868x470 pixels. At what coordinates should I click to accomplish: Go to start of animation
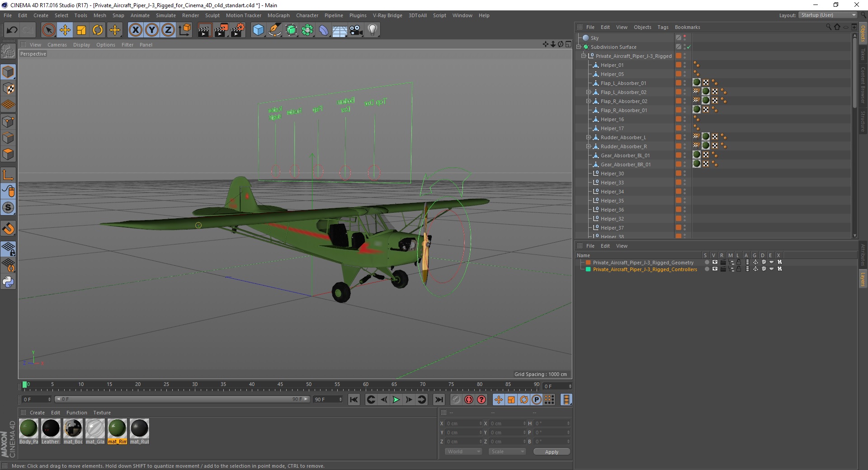(x=354, y=399)
